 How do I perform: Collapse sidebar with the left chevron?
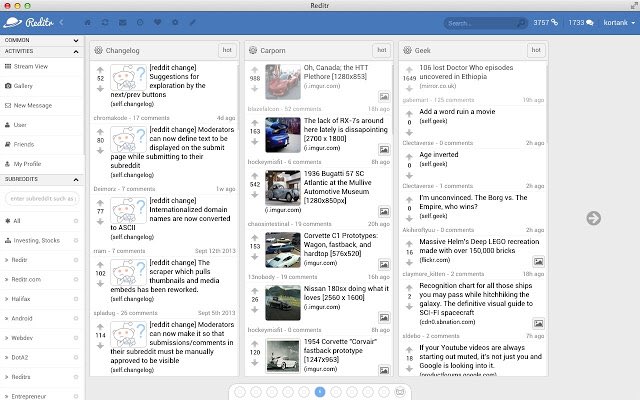pyautogui.click(x=61, y=22)
